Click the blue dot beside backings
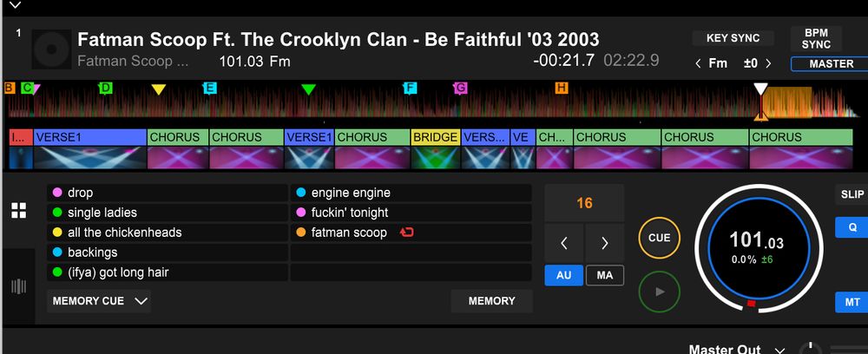The height and width of the screenshot is (354, 868). (x=57, y=252)
